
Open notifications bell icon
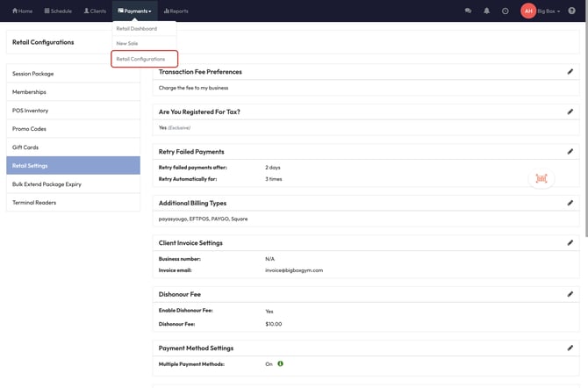(486, 11)
